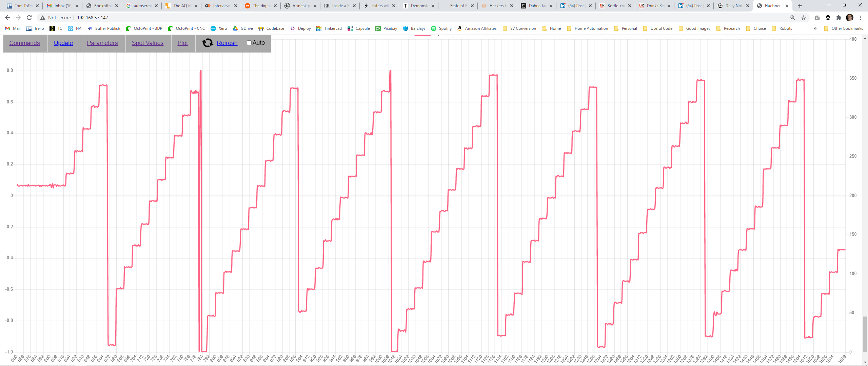This screenshot has width=868, height=366.
Task: Click the refresh arrows icon beside Refresh
Action: point(207,43)
